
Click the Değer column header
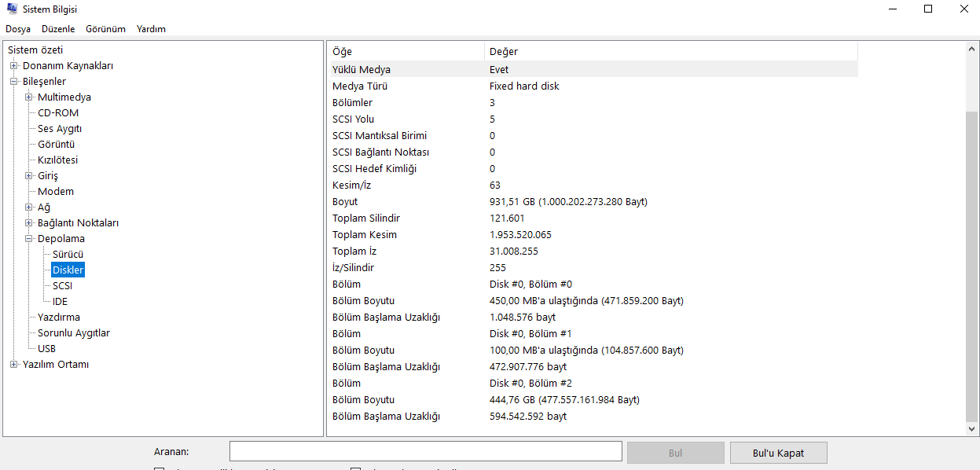point(671,52)
